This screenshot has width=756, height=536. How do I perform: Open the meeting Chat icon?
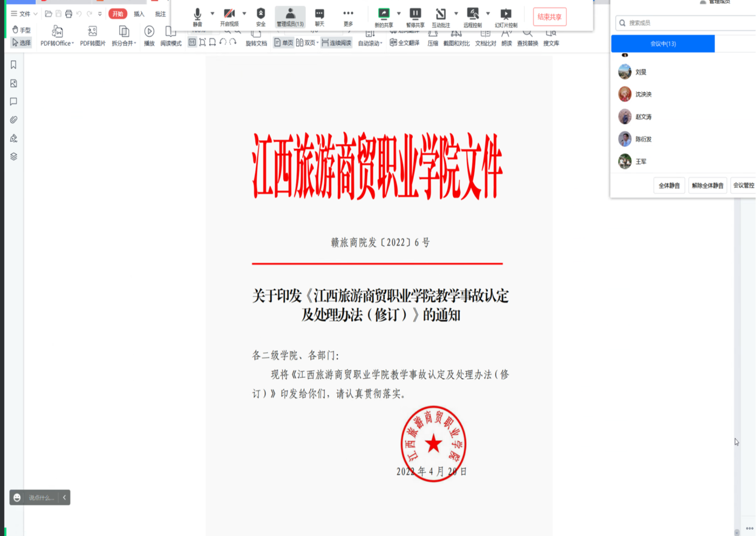[x=319, y=17]
